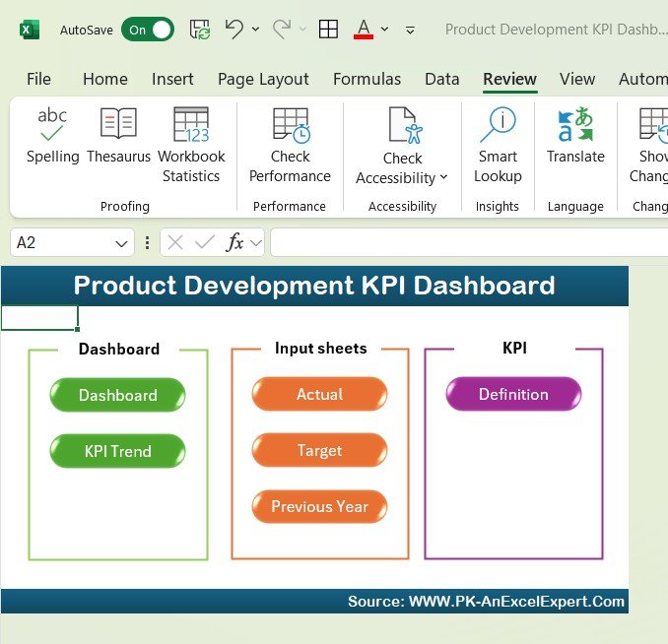Switch to the Formulas ribbon tab
This screenshot has width=668, height=644.
[x=367, y=79]
